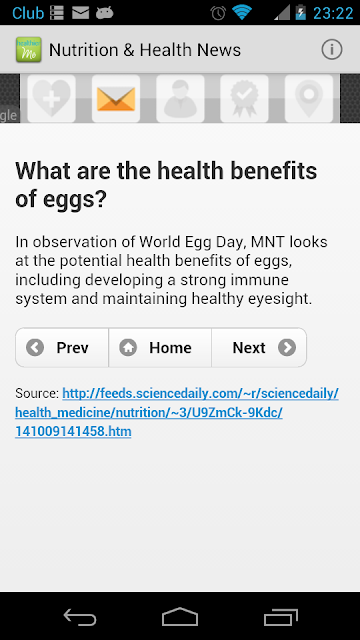The width and height of the screenshot is (360, 640).
Task: Open the recent apps navigation button
Action: (x=280, y=617)
